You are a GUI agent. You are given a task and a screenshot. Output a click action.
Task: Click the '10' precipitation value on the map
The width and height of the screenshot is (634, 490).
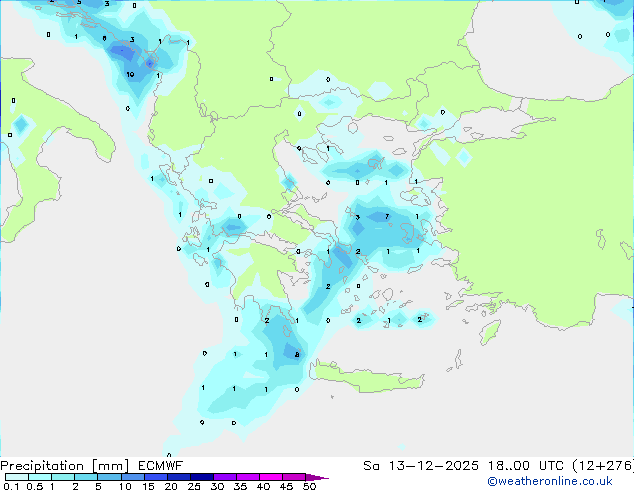[130, 74]
